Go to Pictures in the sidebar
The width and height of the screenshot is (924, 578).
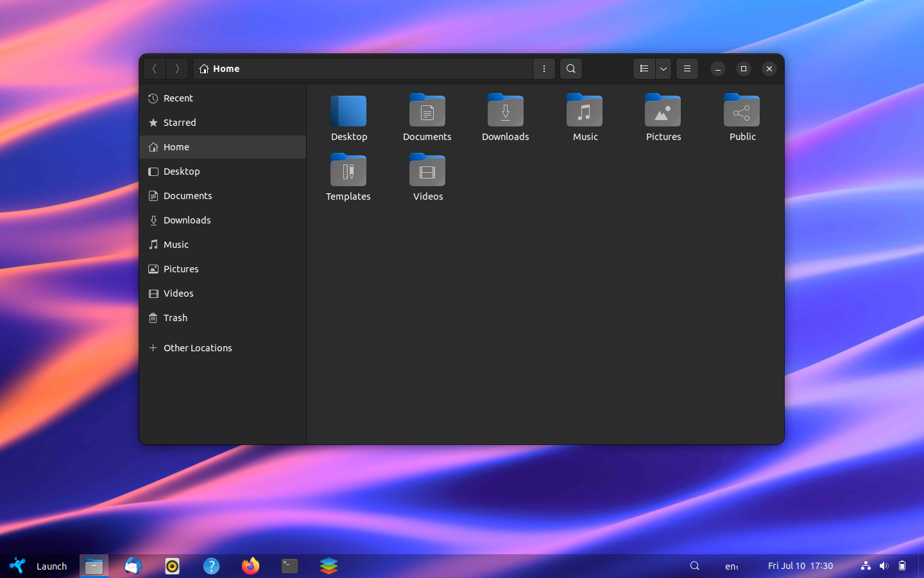coord(223,269)
